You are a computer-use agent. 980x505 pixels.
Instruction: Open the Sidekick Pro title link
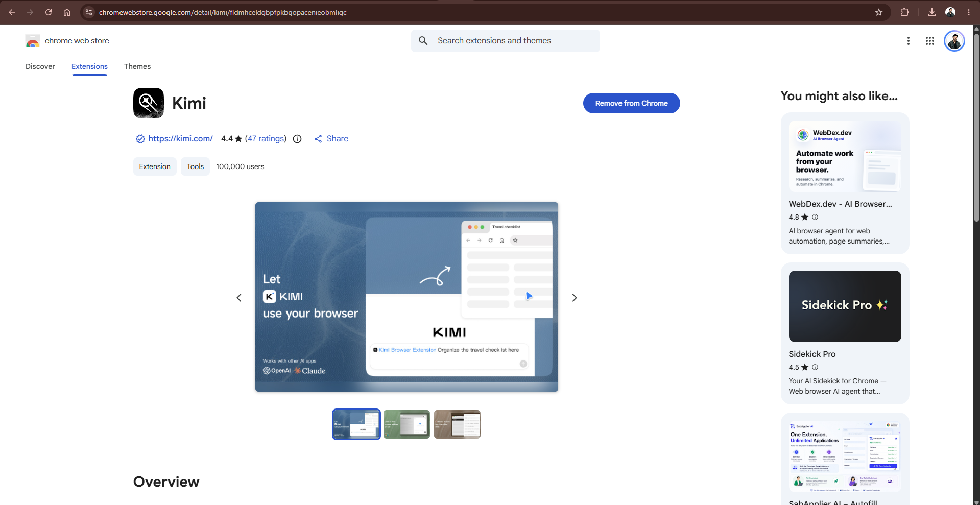(x=812, y=354)
